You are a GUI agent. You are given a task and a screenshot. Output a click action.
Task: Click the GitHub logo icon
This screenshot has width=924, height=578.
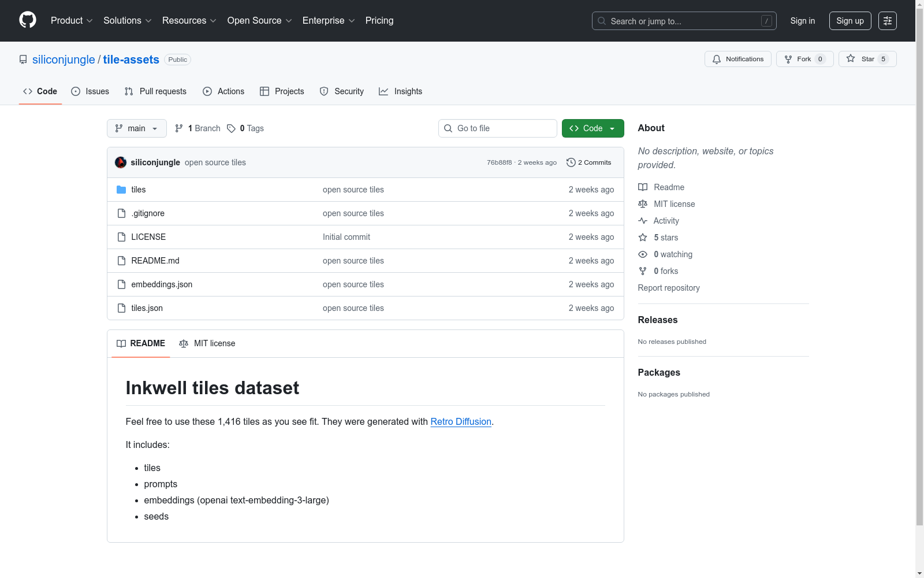(x=28, y=20)
